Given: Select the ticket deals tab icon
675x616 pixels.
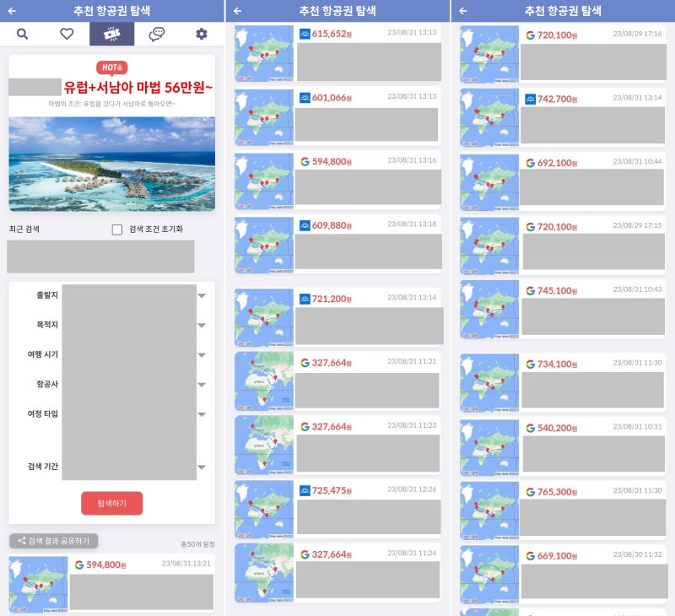Looking at the screenshot, I should (x=111, y=34).
